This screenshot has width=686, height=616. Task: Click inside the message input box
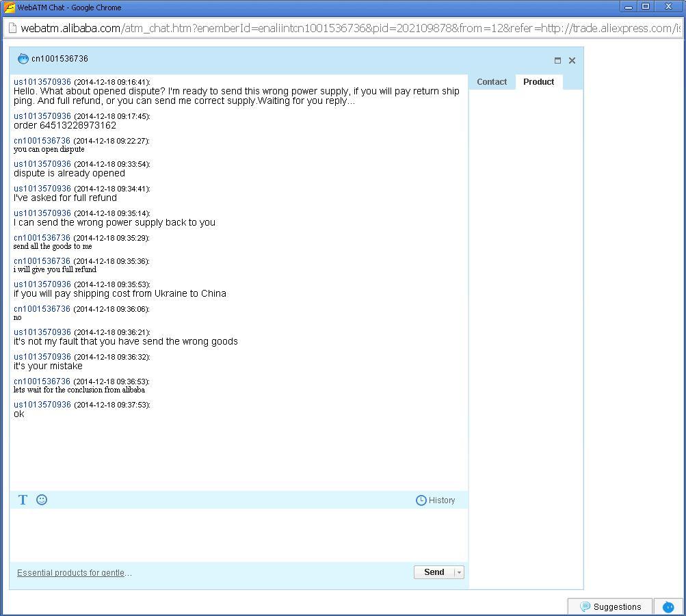[239, 535]
